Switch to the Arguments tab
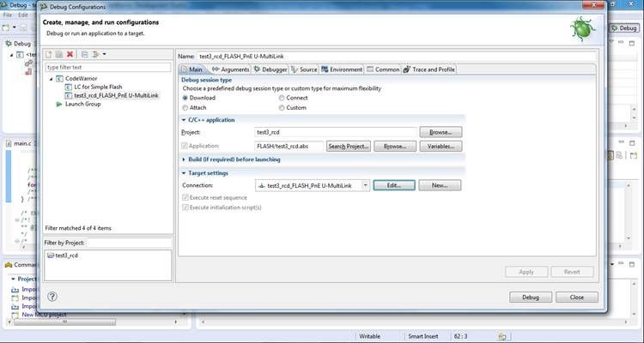 (230, 69)
